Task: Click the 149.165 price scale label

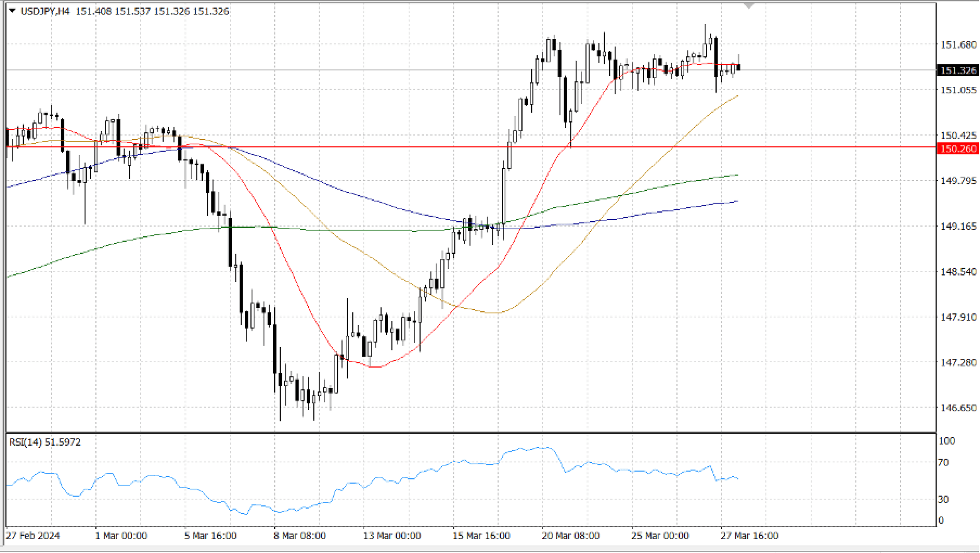Action: [958, 227]
